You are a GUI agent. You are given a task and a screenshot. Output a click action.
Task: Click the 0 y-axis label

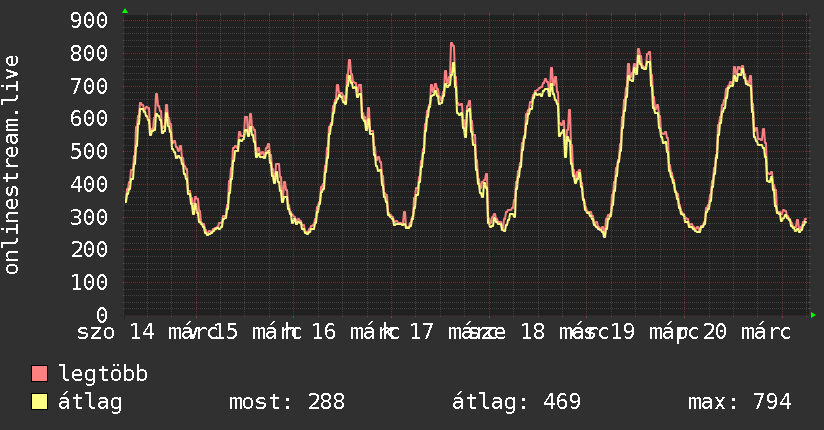[x=102, y=315]
